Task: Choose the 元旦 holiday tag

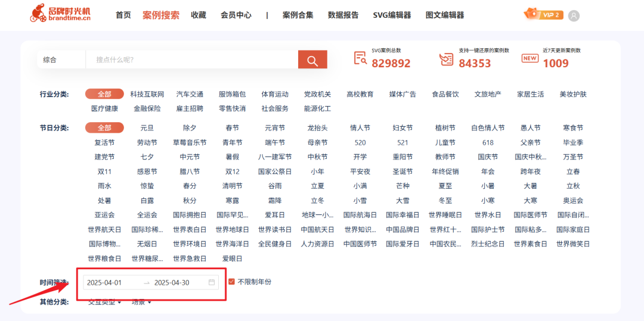Action: [147, 128]
